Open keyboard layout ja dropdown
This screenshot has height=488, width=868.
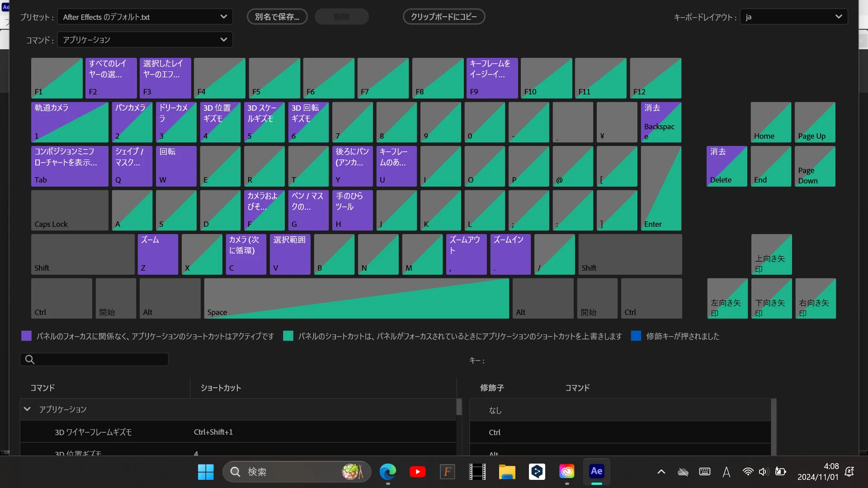[793, 17]
